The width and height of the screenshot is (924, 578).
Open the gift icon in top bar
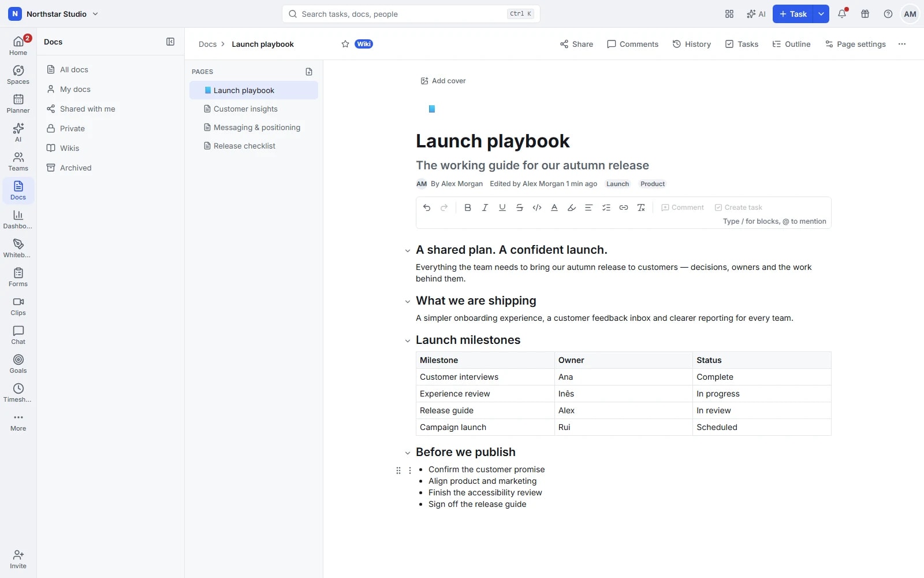pos(865,14)
